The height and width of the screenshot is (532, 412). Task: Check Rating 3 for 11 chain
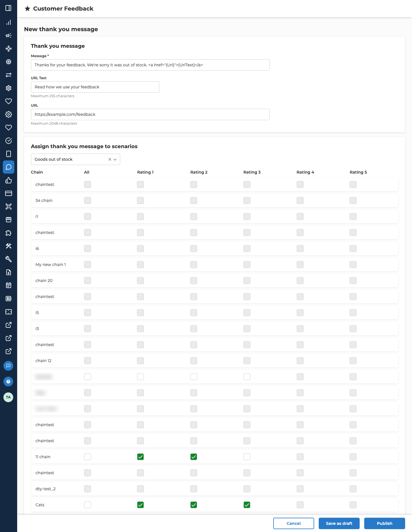tap(247, 457)
